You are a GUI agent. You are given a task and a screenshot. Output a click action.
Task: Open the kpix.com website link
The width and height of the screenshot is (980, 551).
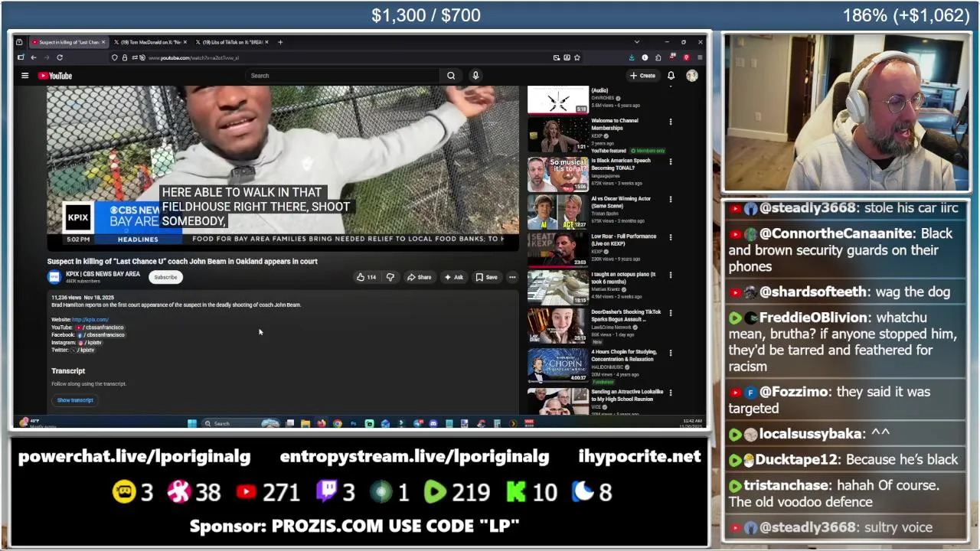point(90,320)
